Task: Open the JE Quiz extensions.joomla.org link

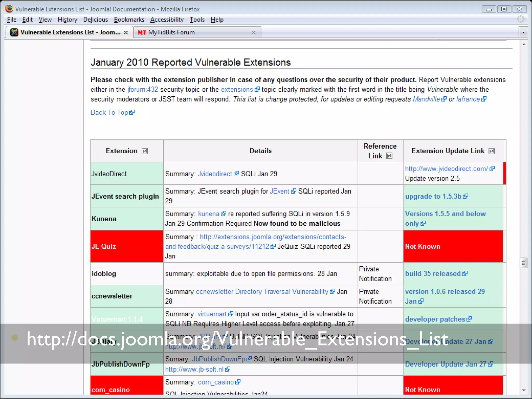Action: [256, 242]
